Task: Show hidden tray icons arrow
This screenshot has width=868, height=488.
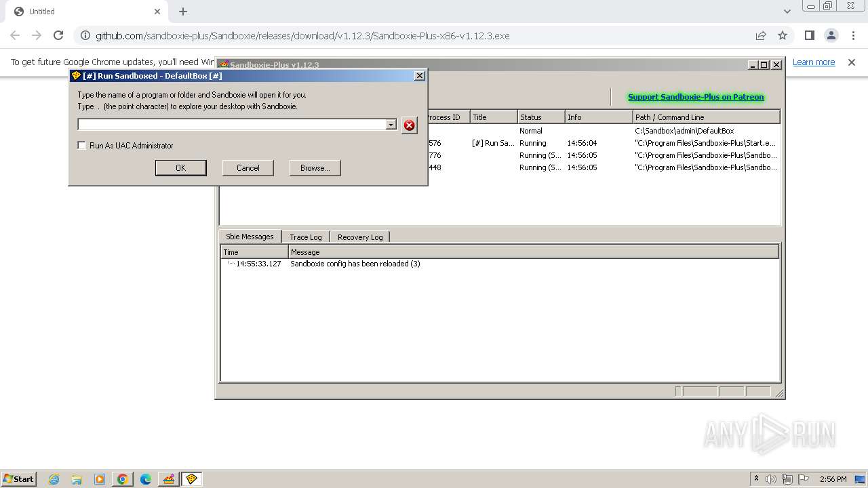Action: click(x=756, y=479)
